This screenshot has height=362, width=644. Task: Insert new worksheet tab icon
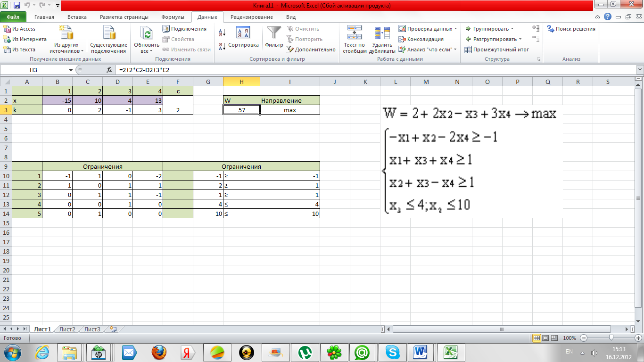tap(113, 329)
